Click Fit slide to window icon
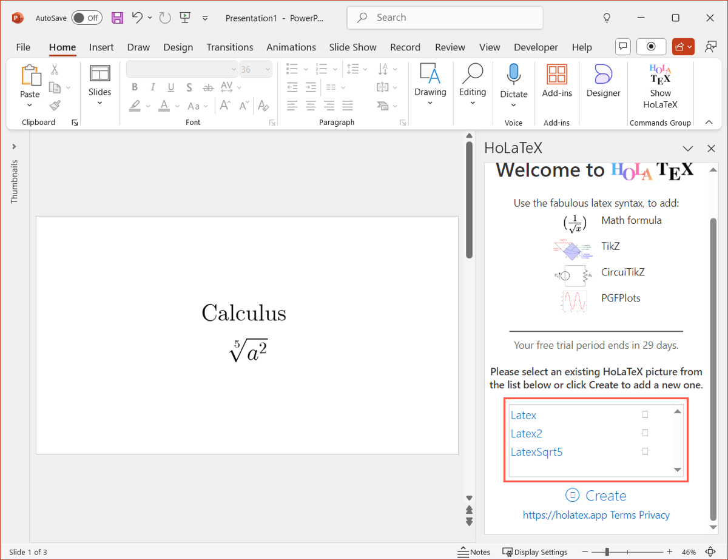Image resolution: width=728 pixels, height=560 pixels. (x=710, y=552)
